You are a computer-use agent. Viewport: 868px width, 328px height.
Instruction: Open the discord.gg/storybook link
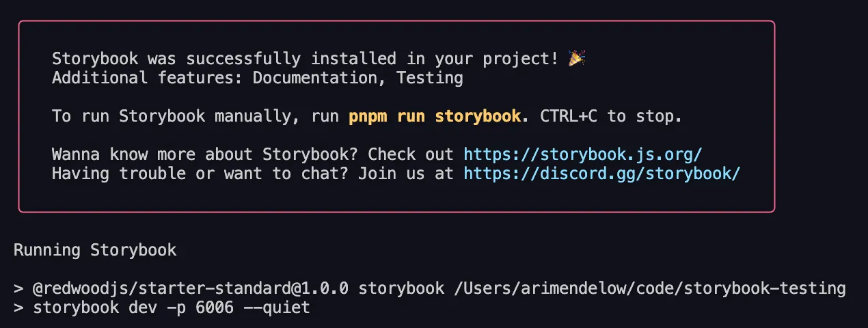[x=601, y=174]
